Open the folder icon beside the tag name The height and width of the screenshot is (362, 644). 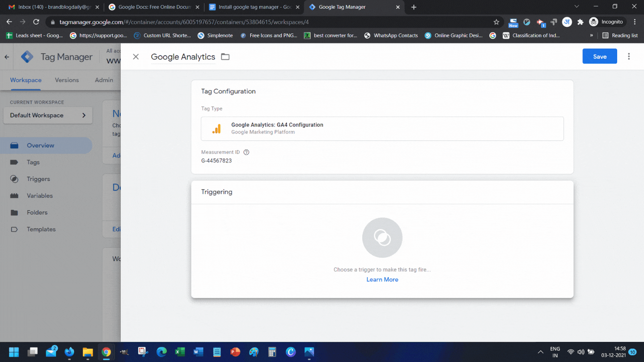click(225, 57)
